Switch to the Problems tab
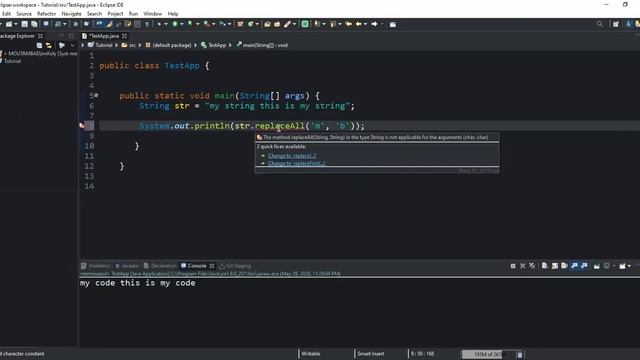The height and width of the screenshot is (360, 640). click(96, 266)
